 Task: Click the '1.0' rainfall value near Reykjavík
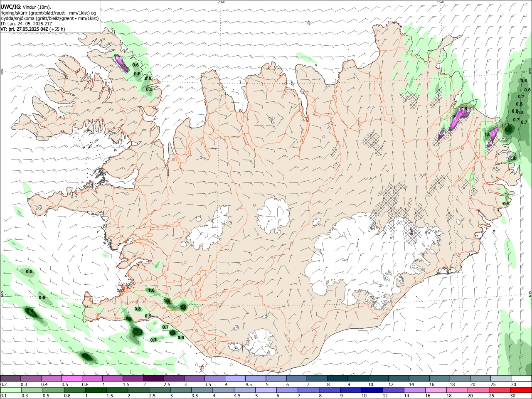coord(151,290)
